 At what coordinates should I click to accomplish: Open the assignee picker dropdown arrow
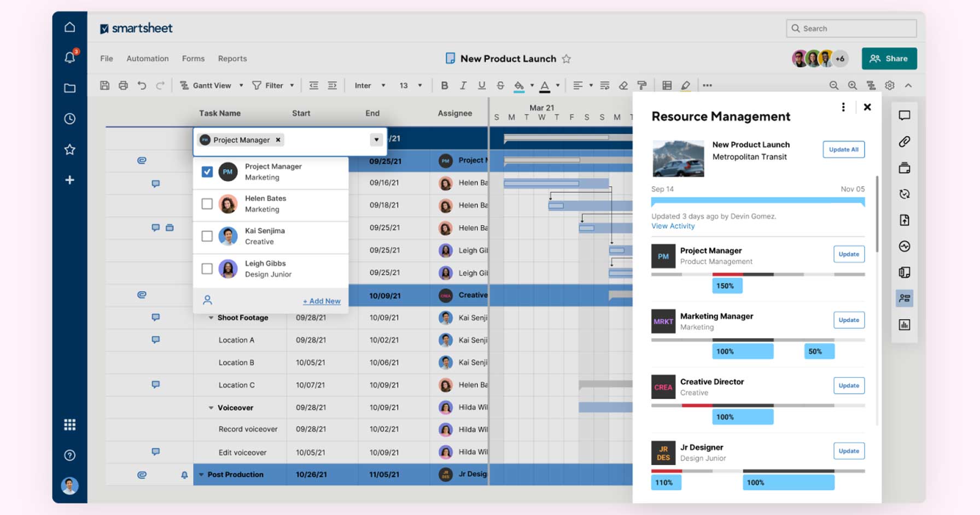376,140
